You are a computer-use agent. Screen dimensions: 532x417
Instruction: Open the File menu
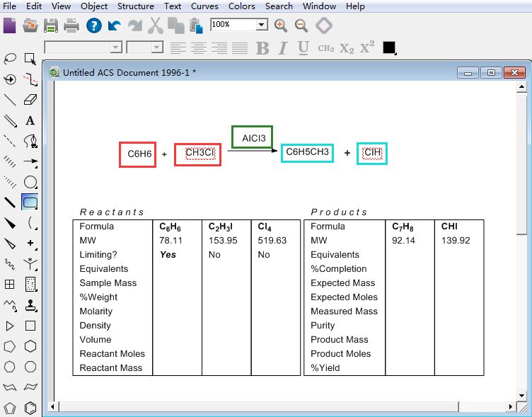pos(9,6)
